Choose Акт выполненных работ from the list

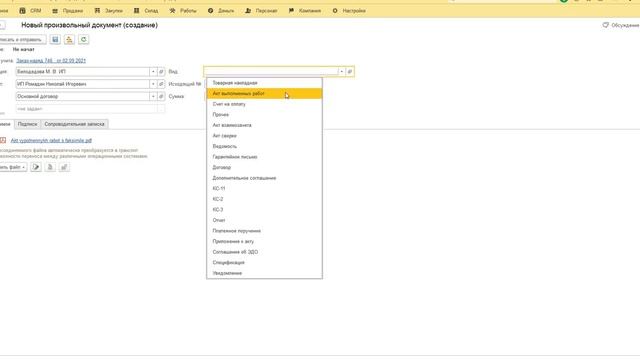tap(264, 93)
